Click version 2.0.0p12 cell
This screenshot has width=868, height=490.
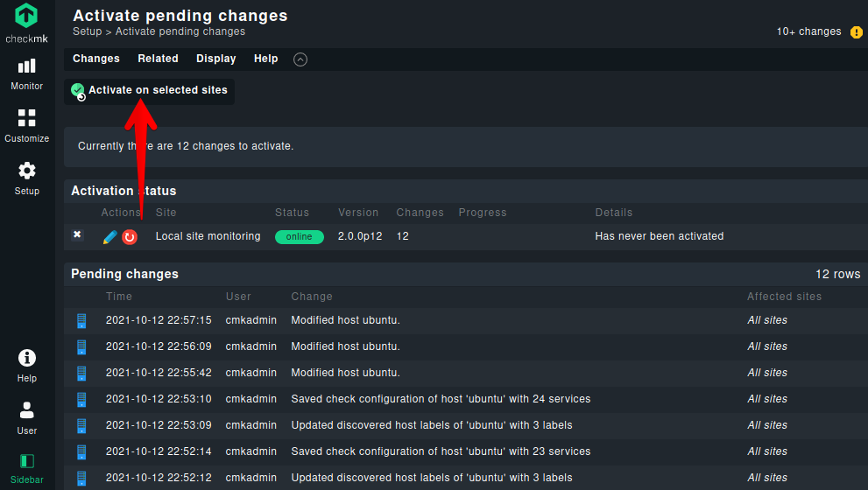(360, 236)
